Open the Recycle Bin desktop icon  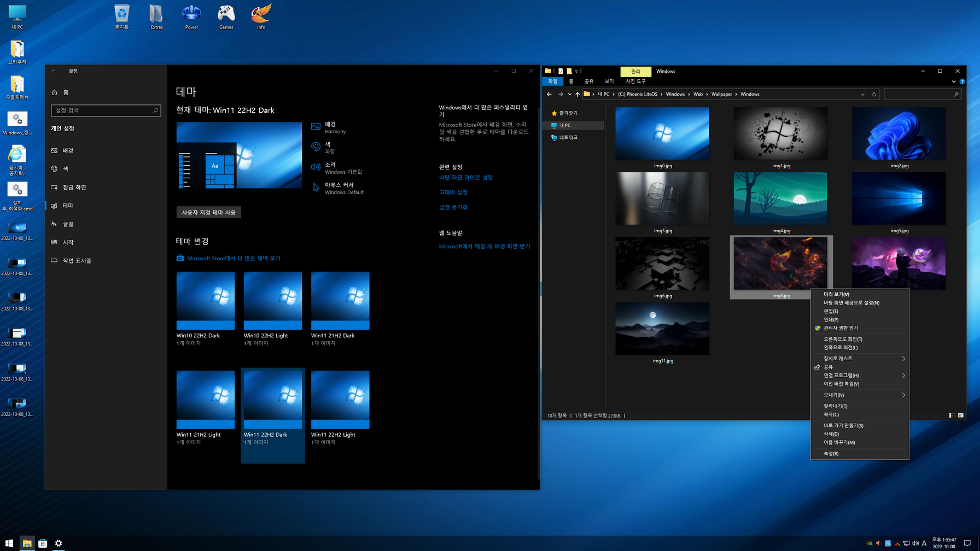[121, 17]
